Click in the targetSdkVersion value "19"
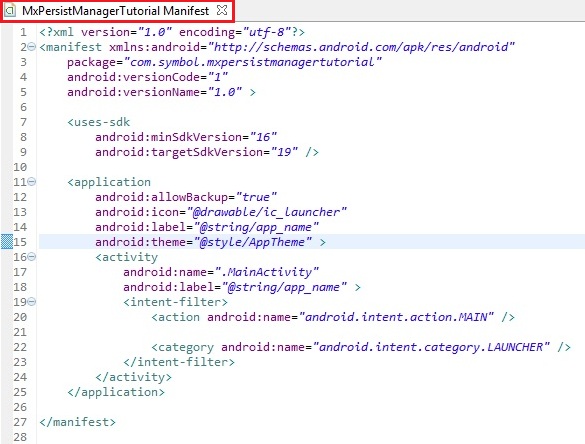585x444 pixels. tap(284, 152)
